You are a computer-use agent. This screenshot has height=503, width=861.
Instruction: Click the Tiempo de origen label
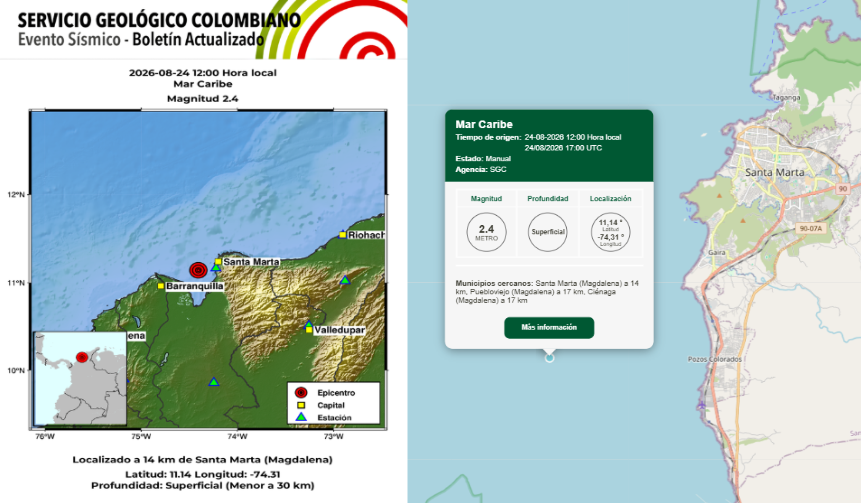pos(488,137)
